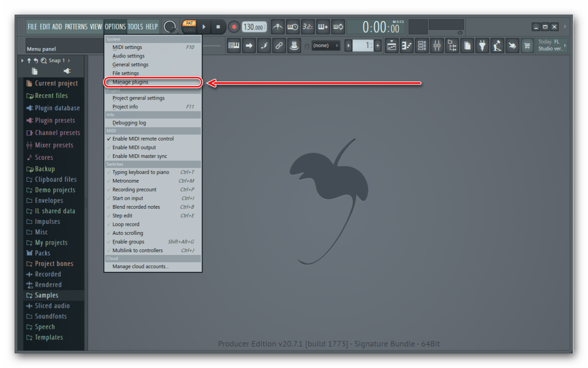Viewport: 588px width, 368px height.
Task: Click the typing keyboard to piano toolbar icon
Action: (x=234, y=45)
